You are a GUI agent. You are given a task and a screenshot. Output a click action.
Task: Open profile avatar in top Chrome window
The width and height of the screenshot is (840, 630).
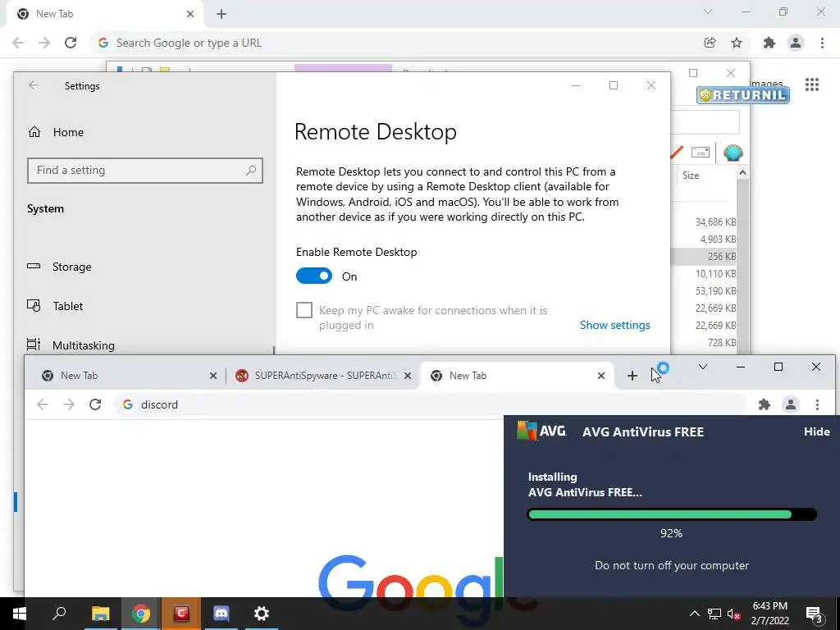pos(796,43)
